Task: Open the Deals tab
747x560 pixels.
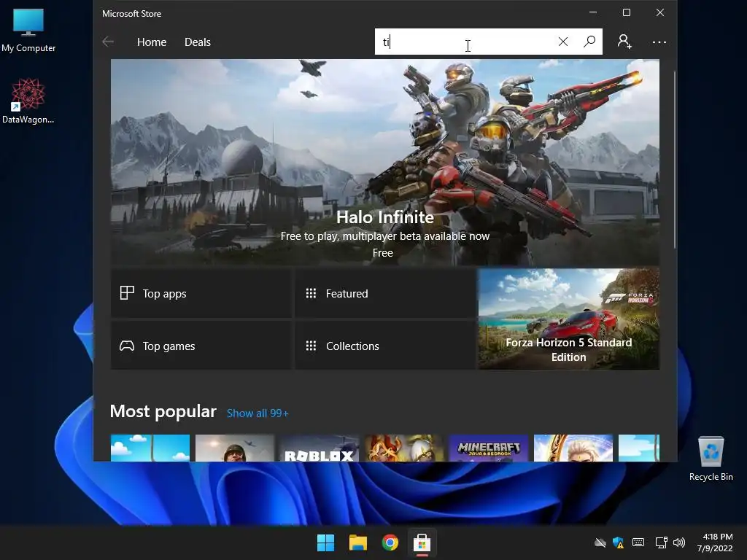Action: tap(197, 42)
